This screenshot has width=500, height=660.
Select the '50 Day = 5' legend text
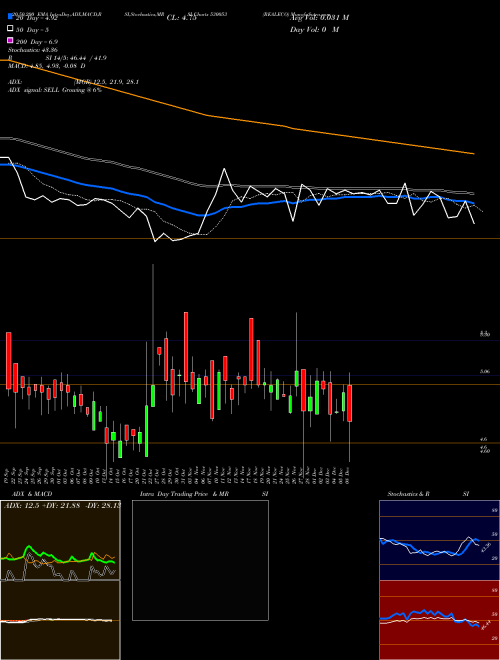(x=32, y=30)
